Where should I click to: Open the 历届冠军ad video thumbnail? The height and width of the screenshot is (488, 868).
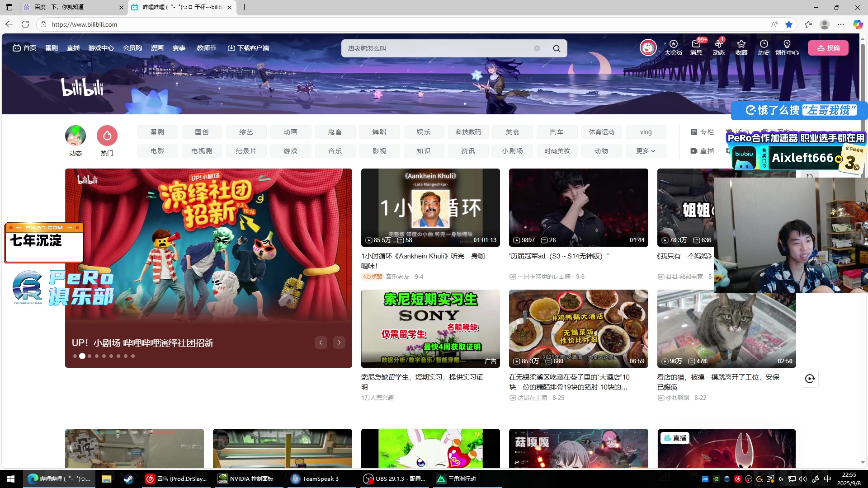point(579,207)
